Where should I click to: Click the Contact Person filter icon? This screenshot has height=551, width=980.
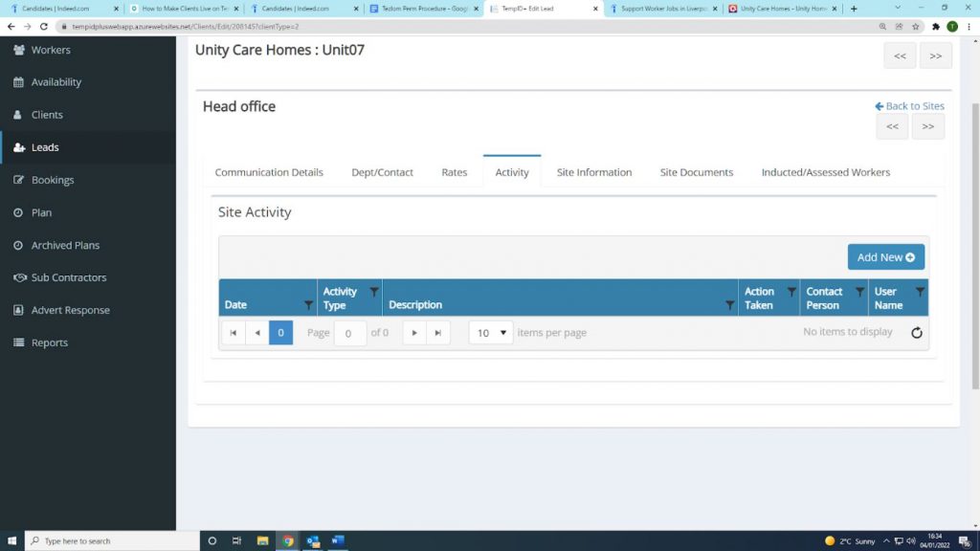[859, 292]
